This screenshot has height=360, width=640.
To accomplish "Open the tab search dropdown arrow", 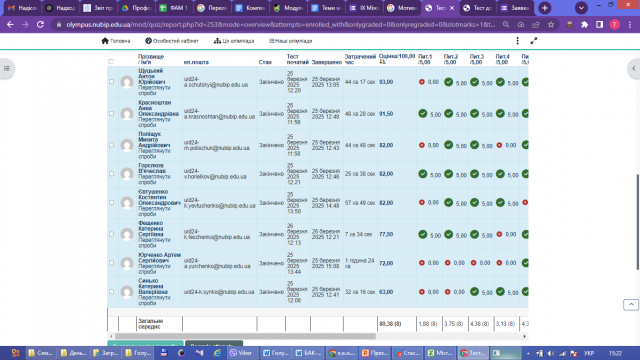I will click(x=581, y=8).
